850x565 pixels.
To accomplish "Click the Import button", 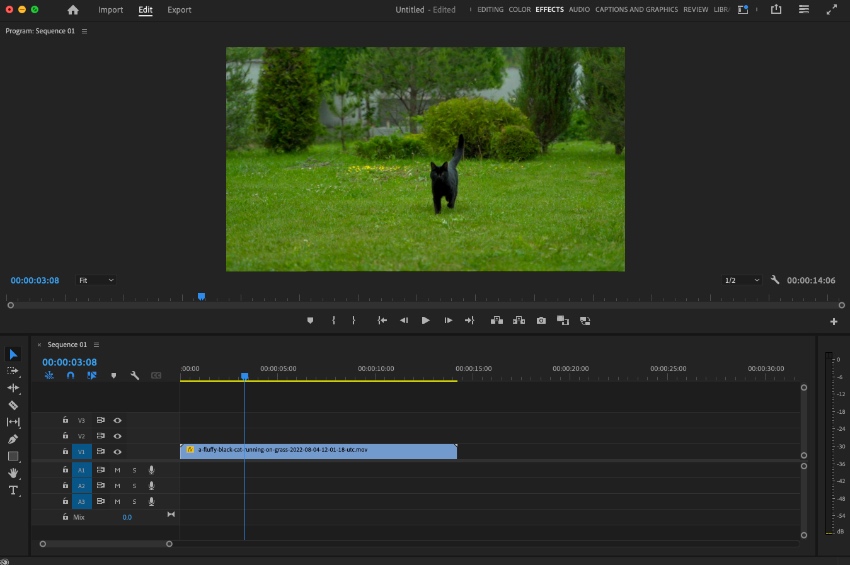I will click(111, 10).
